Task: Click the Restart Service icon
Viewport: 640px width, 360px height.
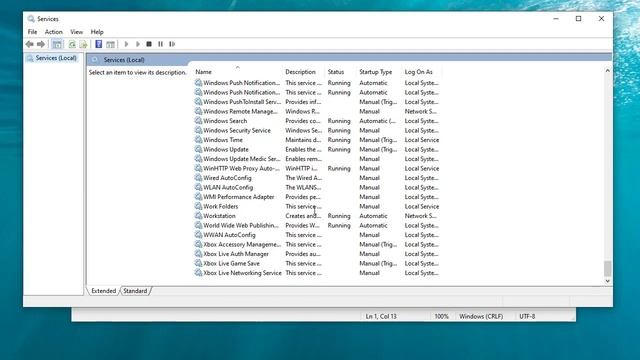Action: tap(172, 44)
